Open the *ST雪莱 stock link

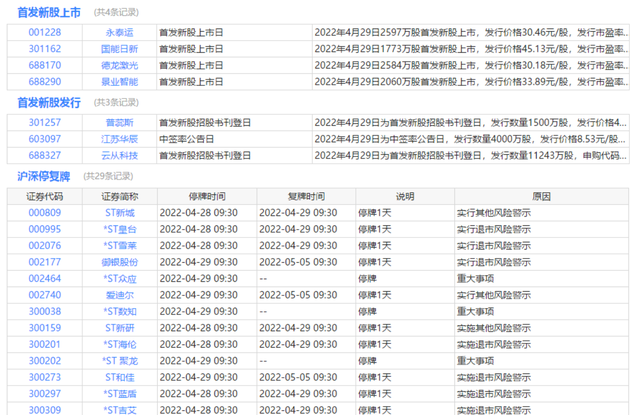(x=120, y=246)
